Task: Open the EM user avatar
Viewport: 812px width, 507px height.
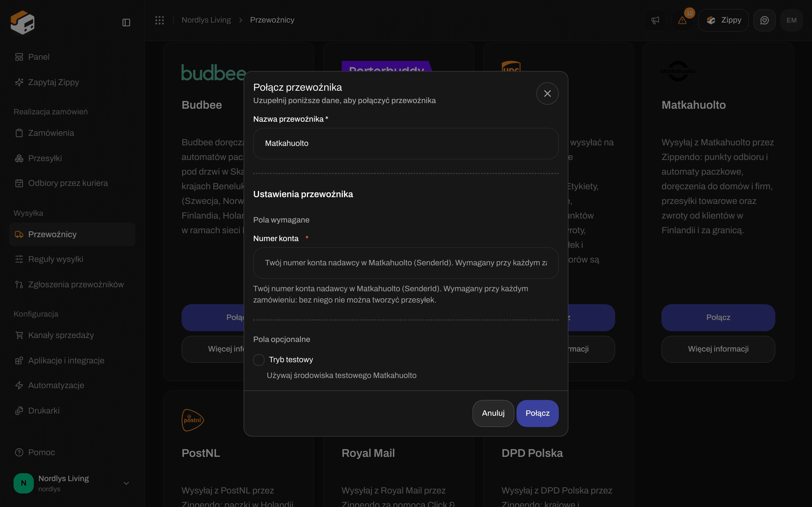Action: click(x=791, y=20)
